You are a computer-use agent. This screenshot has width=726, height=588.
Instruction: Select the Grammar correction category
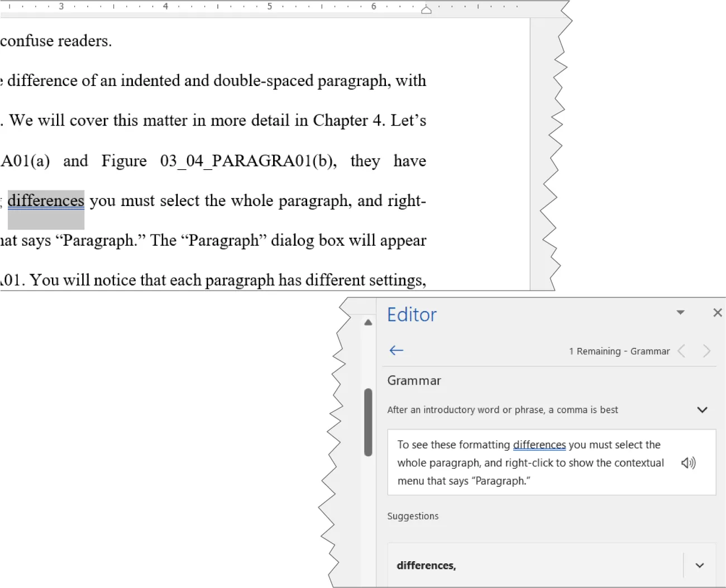tap(414, 380)
